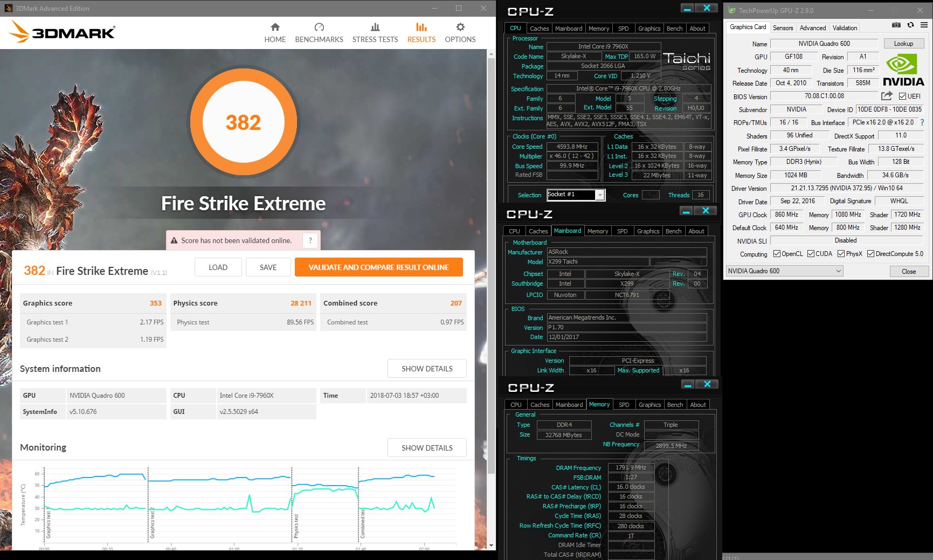Click the warning triangle in score notice
The width and height of the screenshot is (933, 560).
[174, 240]
